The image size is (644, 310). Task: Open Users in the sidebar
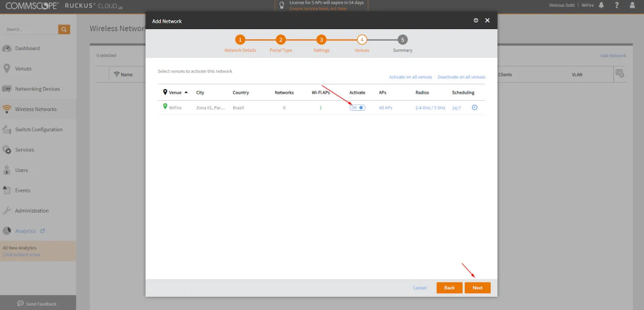point(21,170)
